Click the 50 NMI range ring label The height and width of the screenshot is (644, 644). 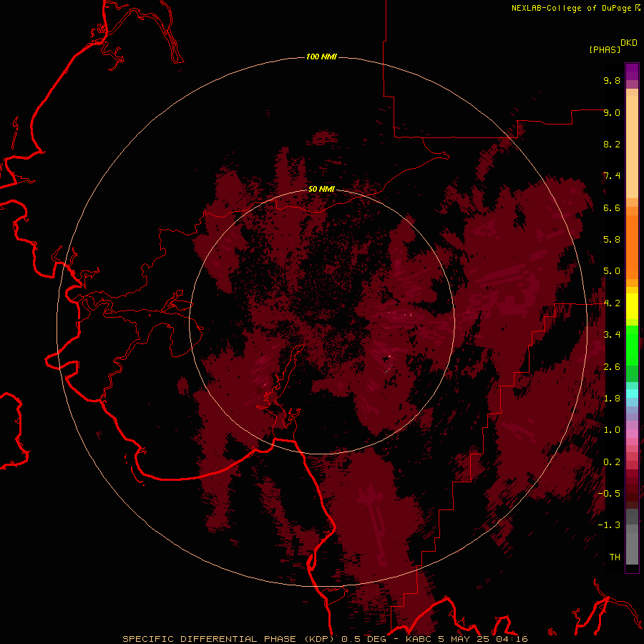321,189
